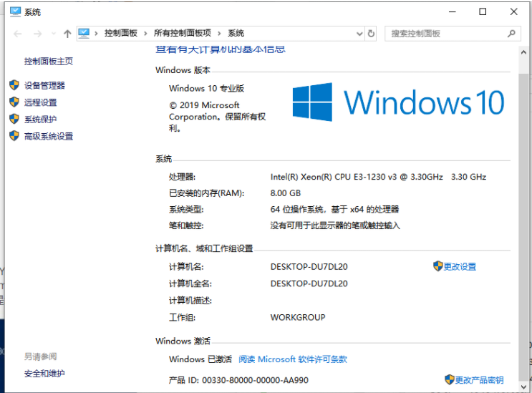This screenshot has width=532, height=393.
Task: Select 控制面板 in the breadcrumb path
Action: tap(120, 34)
